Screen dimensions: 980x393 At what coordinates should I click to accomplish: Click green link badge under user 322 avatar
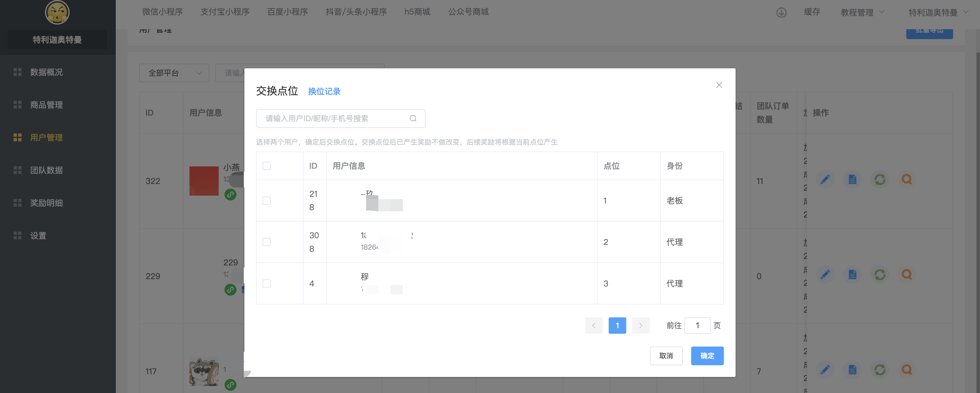pyautogui.click(x=230, y=194)
